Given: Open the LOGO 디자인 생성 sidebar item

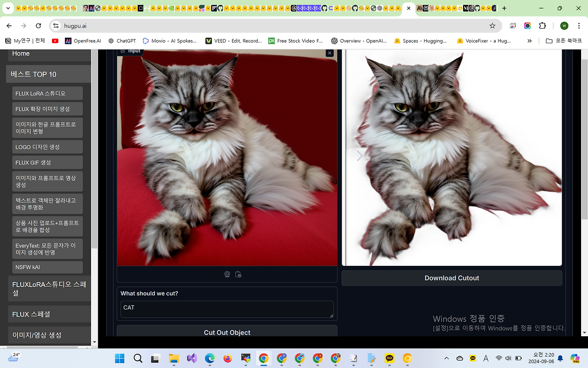Looking at the screenshot, I should pyautogui.click(x=47, y=147).
